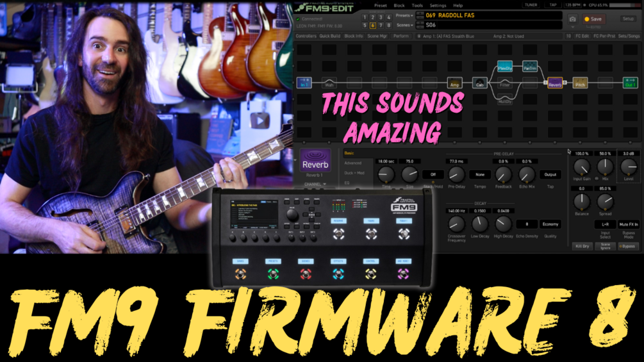The width and height of the screenshot is (644, 362).
Task: Click the TAP tempo button
Action: (x=553, y=5)
